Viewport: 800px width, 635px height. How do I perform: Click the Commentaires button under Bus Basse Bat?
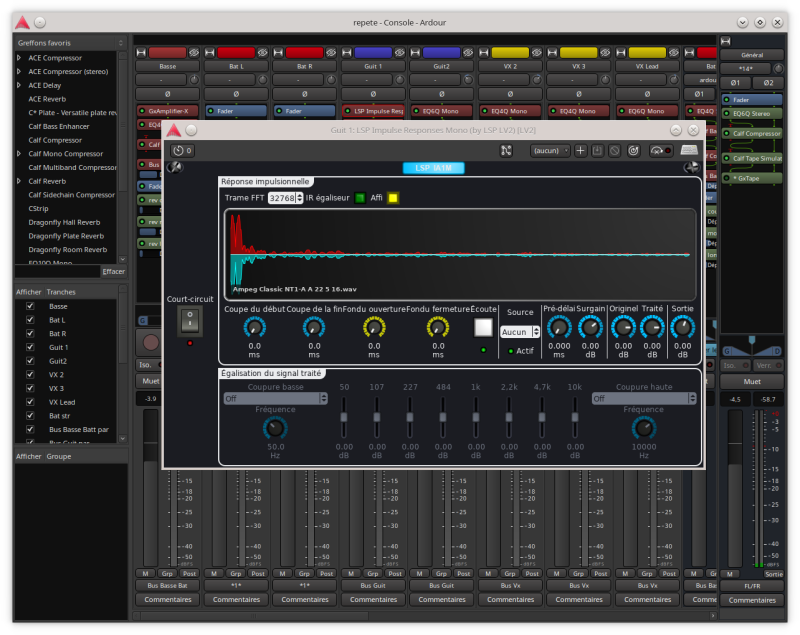167,599
